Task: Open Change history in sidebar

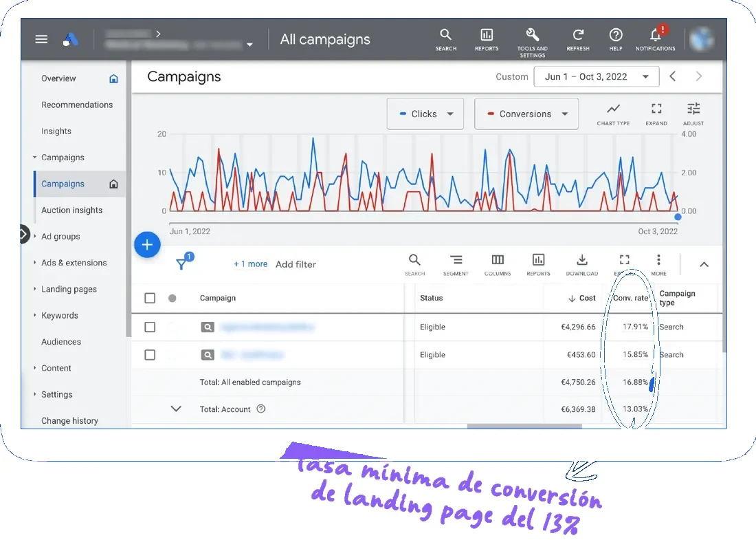Action: [69, 421]
